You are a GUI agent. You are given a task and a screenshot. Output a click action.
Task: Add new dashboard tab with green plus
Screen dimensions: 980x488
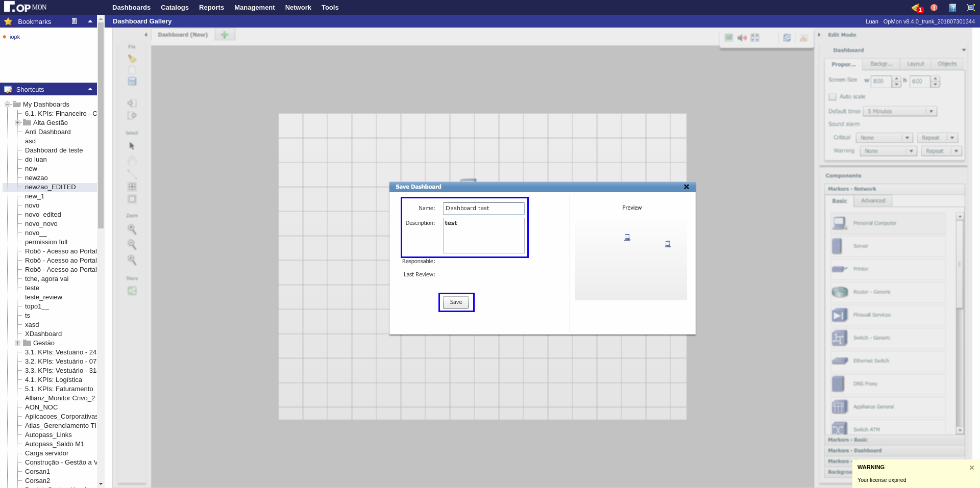pyautogui.click(x=225, y=35)
